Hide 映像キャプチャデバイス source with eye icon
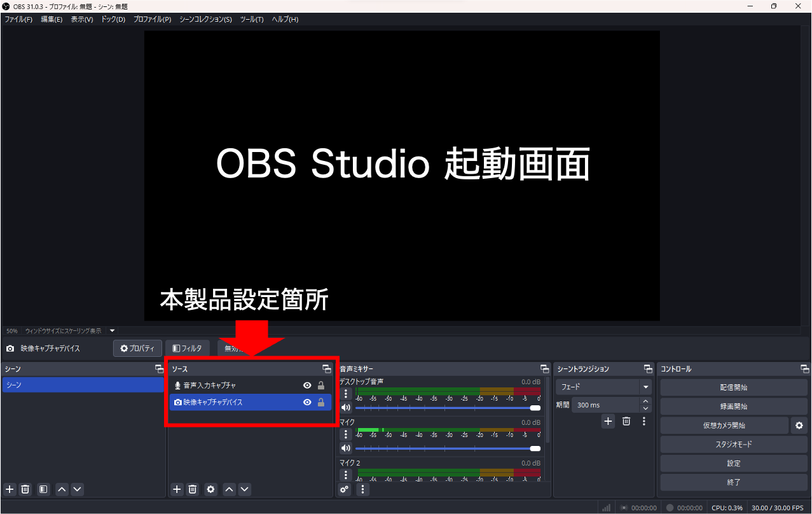The image size is (812, 514). 307,402
